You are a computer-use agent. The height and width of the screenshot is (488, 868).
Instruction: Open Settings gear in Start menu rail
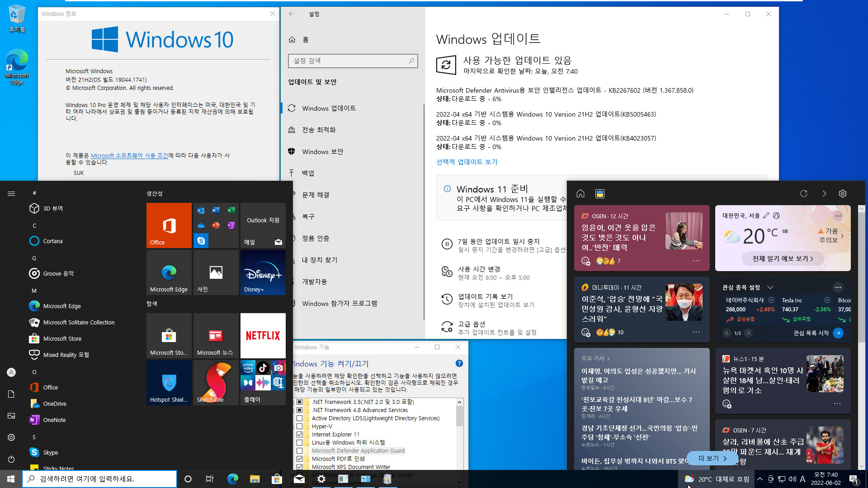[11, 437]
